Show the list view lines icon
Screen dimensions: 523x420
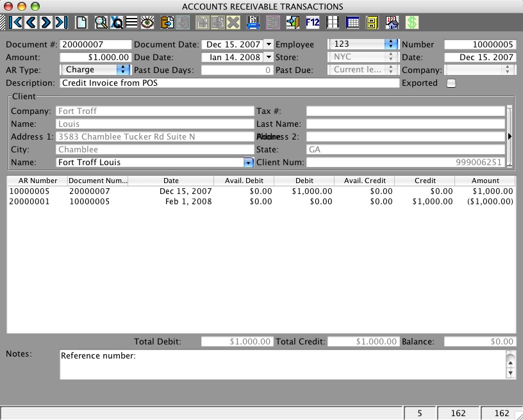click(x=132, y=22)
